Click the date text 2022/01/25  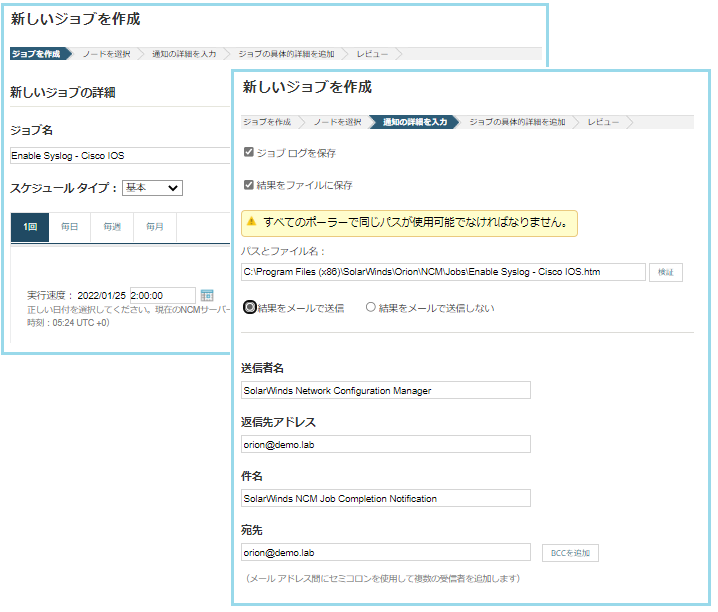point(101,296)
